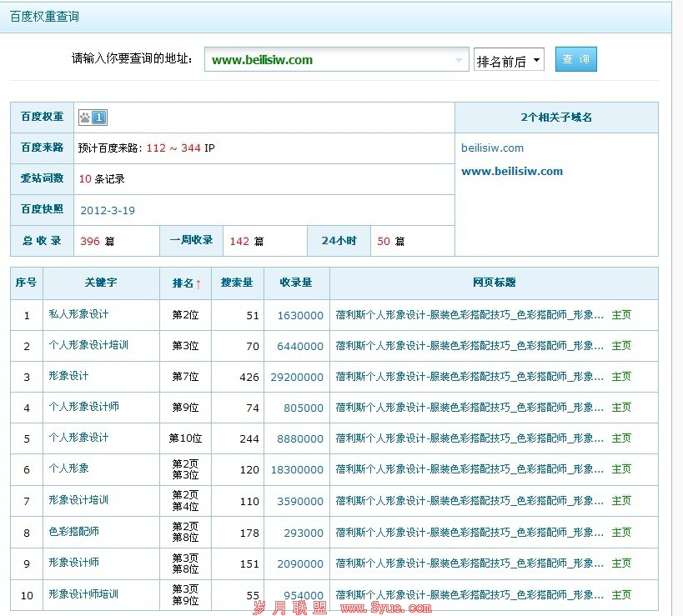Click the 2个相关子域名 header
Screen dimensions: 683x616
[x=556, y=118]
